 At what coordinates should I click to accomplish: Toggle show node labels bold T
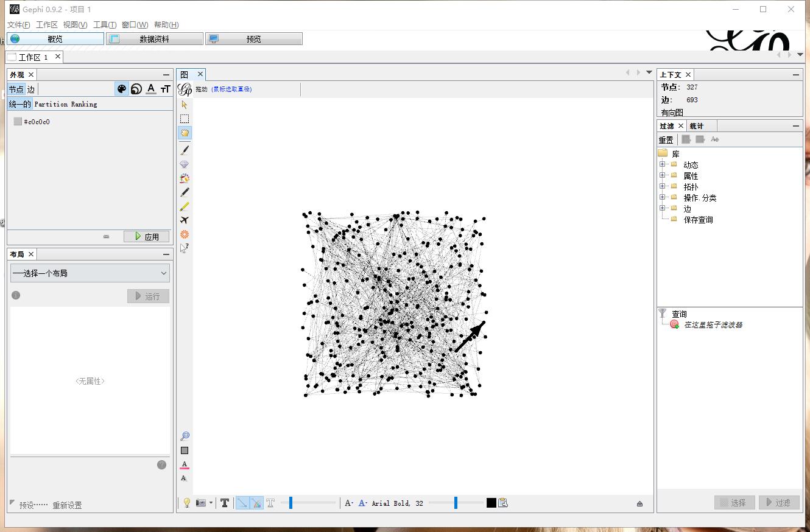point(225,503)
